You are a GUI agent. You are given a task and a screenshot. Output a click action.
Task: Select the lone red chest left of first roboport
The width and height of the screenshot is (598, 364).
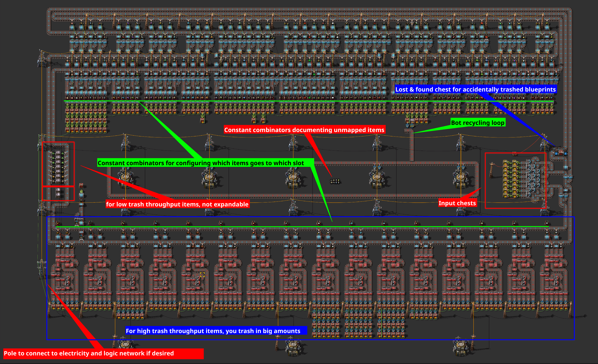[81, 186]
